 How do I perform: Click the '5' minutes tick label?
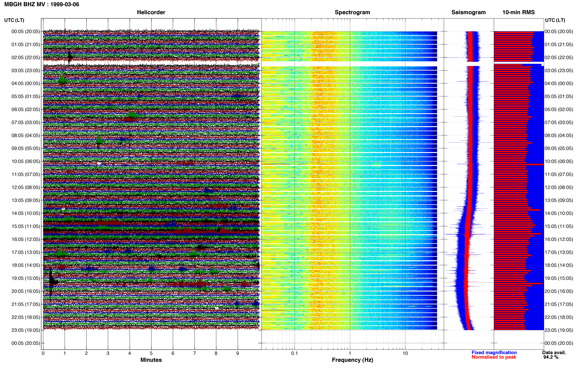coord(151,353)
